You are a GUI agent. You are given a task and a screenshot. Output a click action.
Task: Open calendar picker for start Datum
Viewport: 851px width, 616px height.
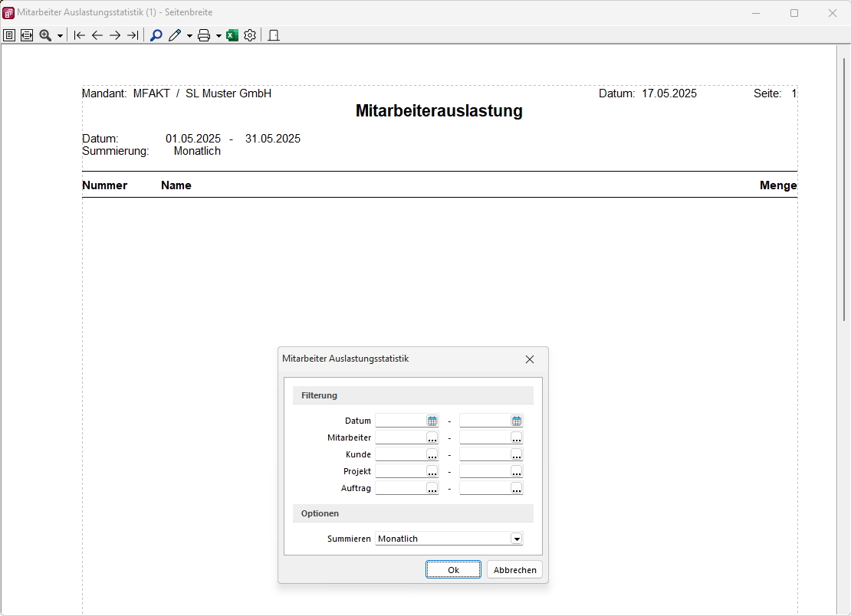(x=432, y=421)
